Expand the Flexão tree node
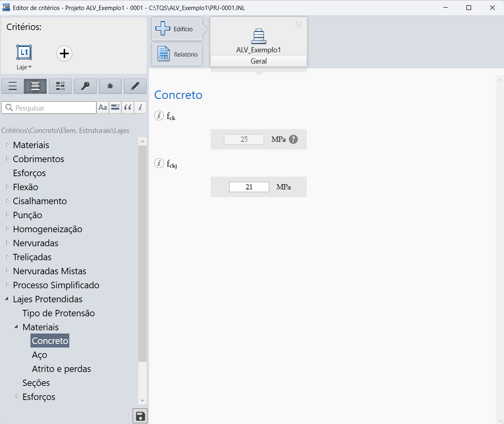The height and width of the screenshot is (424, 504). pos(7,187)
